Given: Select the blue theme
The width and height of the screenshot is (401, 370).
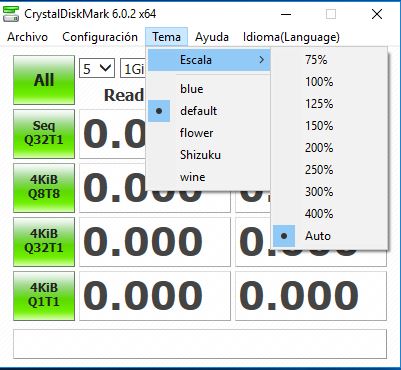Looking at the screenshot, I should click(209, 89).
